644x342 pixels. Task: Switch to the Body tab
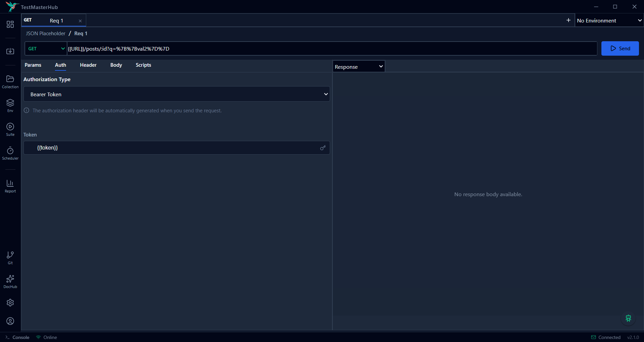[116, 65]
